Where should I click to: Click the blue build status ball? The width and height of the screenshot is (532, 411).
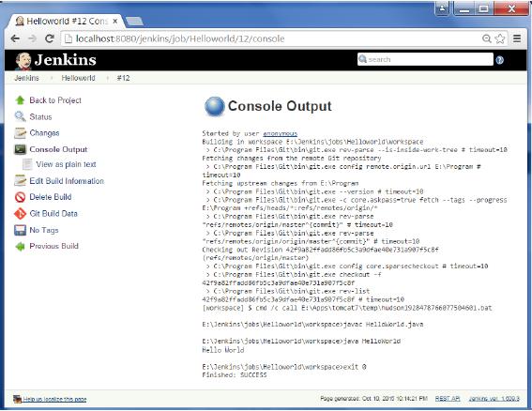click(x=215, y=106)
